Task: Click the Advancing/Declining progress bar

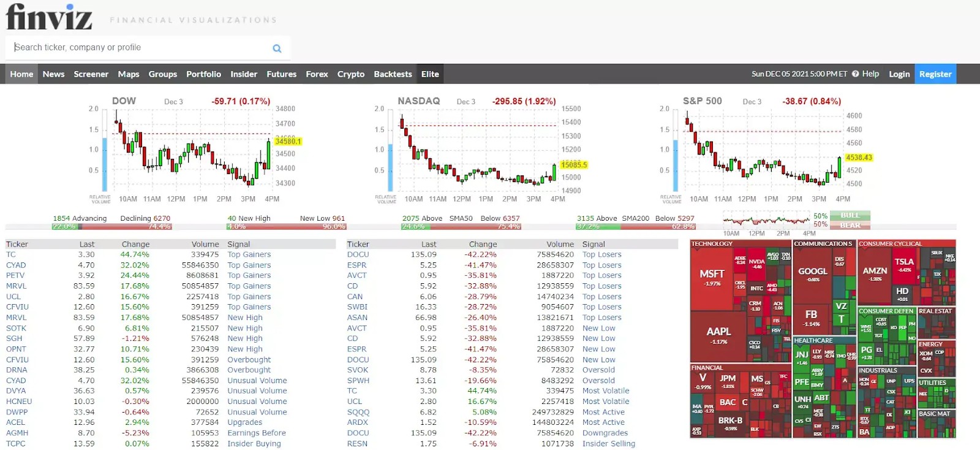Action: 111,226
